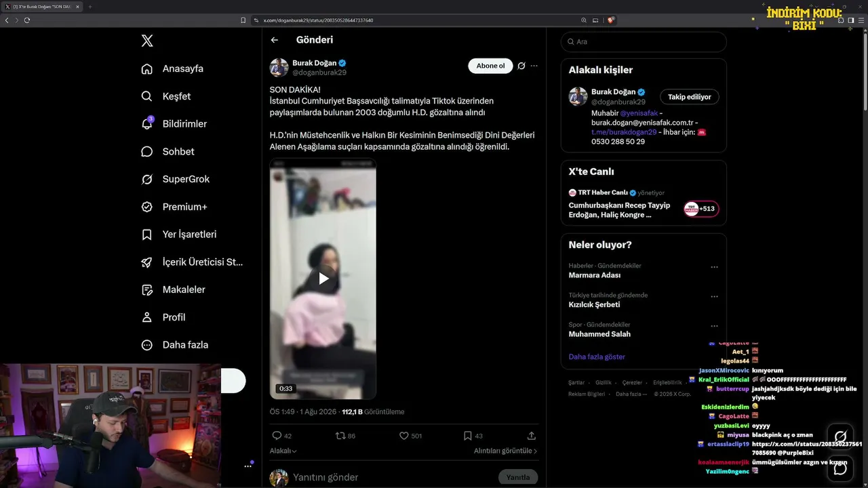868x488 pixels.
Task: Open the Muhammed Salah trend
Action: [599, 334]
